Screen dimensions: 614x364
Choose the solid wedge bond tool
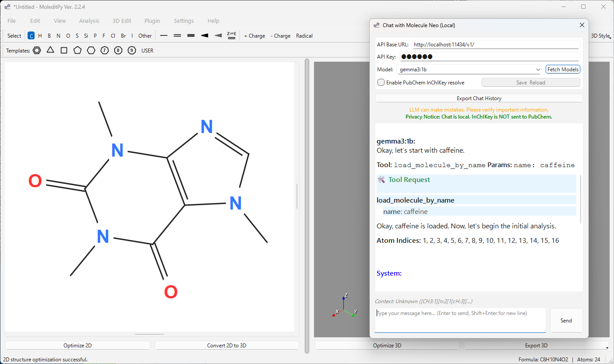click(x=205, y=36)
